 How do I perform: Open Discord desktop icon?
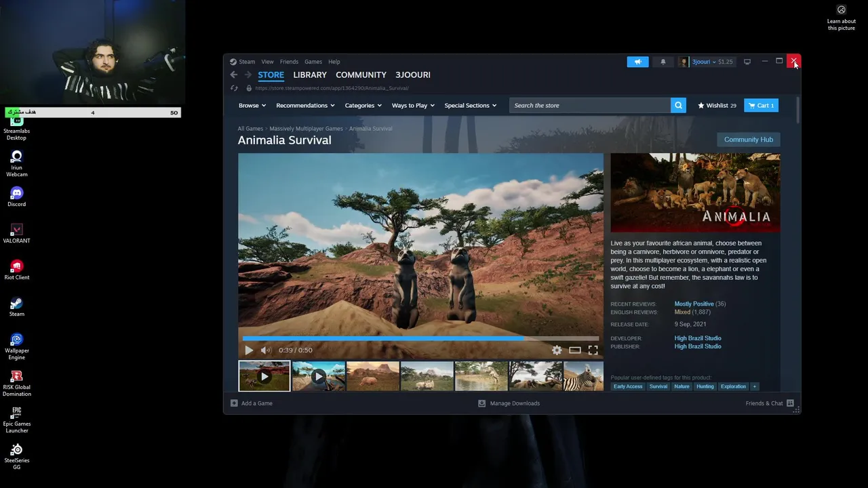coord(17,197)
